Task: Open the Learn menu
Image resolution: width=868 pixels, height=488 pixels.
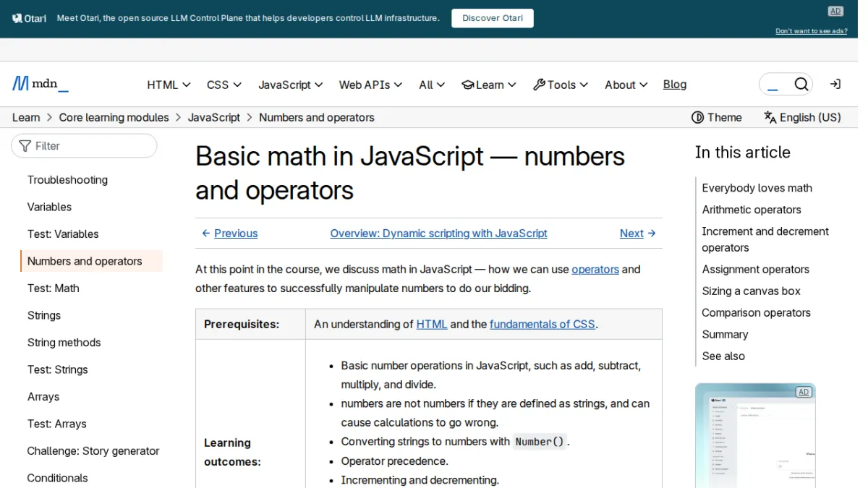Action: coord(489,85)
